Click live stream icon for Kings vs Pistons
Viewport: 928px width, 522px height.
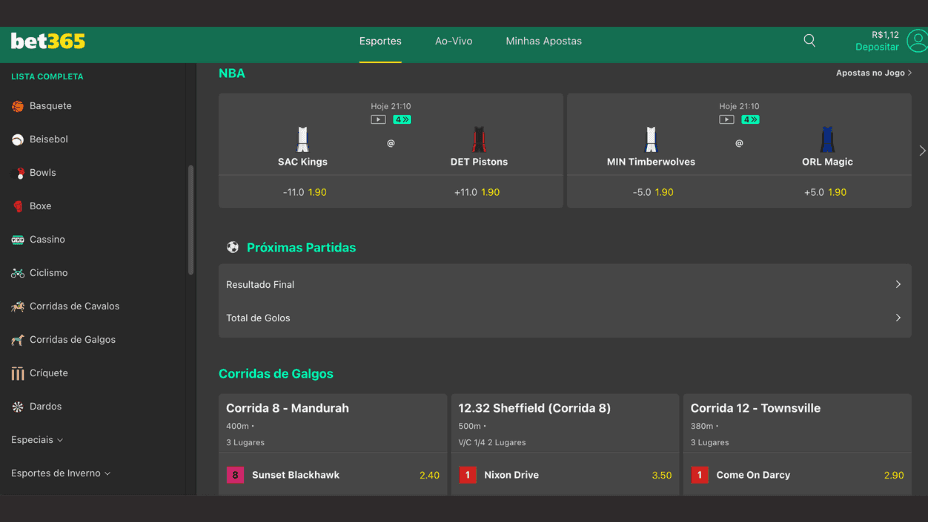click(x=378, y=120)
